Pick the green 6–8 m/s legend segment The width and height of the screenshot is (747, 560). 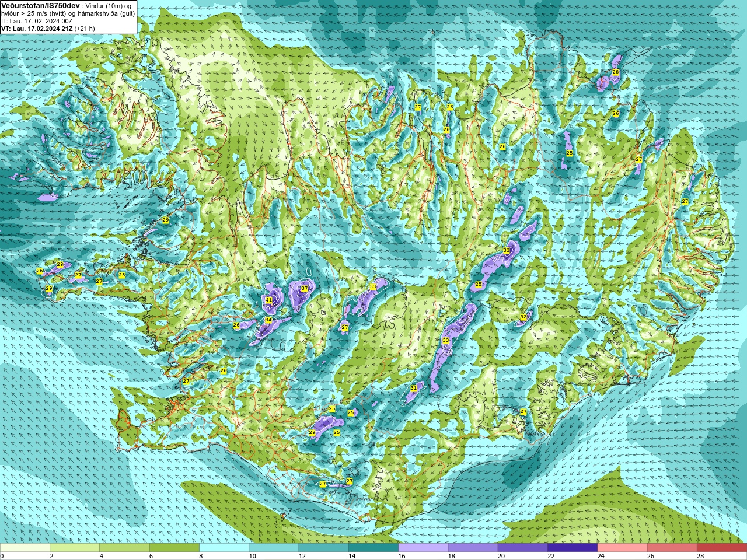pyautogui.click(x=174, y=548)
